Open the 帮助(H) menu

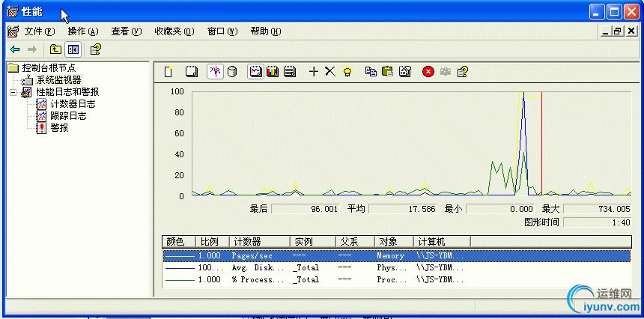click(266, 31)
